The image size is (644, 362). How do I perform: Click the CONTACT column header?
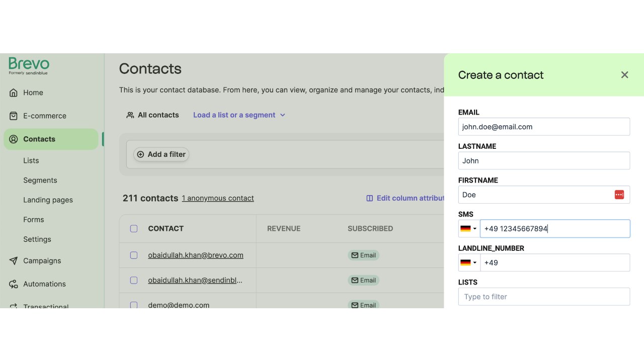point(166,229)
